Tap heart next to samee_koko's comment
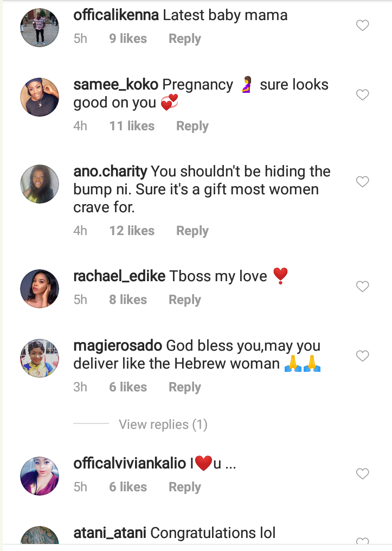392x551 pixels. tap(362, 95)
